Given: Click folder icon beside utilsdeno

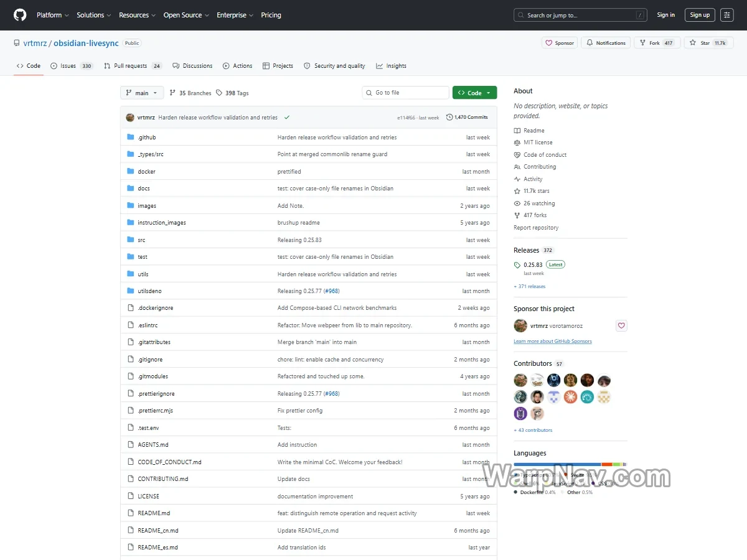Looking at the screenshot, I should (131, 291).
